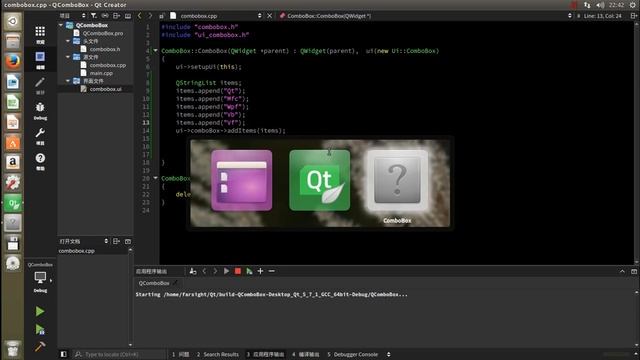Collapse the QComboBox project root node
The height and width of the screenshot is (360, 640).
click(x=61, y=25)
